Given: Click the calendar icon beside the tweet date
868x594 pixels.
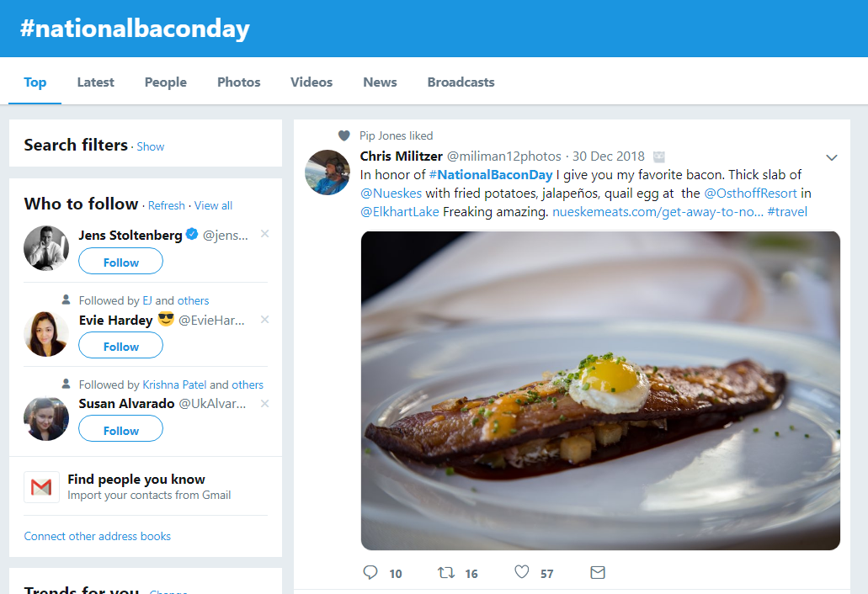Looking at the screenshot, I should pyautogui.click(x=658, y=156).
